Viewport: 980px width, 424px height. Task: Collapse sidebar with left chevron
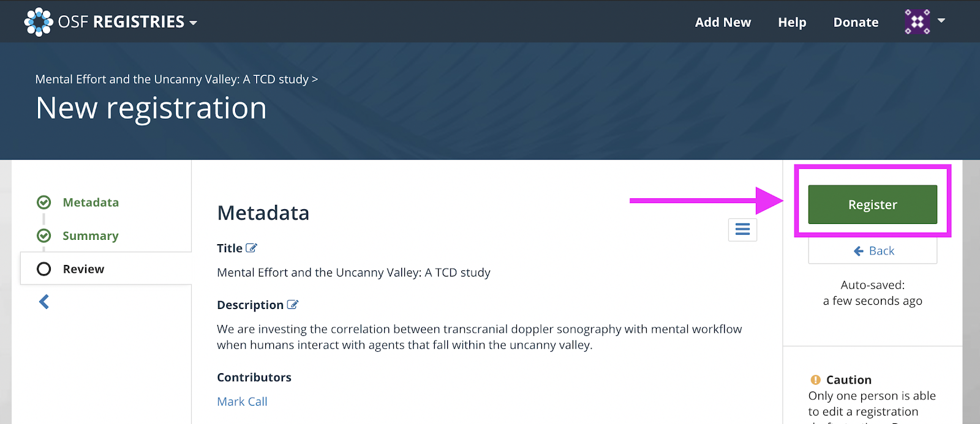click(44, 302)
